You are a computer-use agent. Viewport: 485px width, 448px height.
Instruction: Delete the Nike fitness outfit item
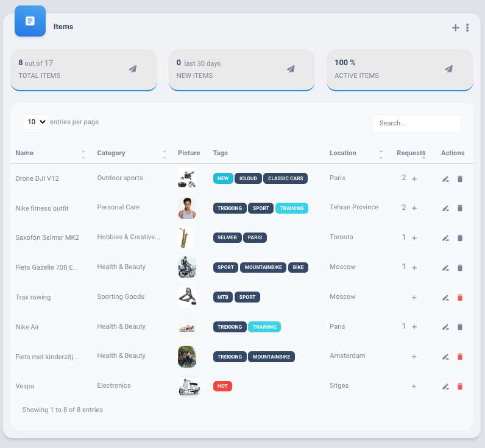coord(460,208)
